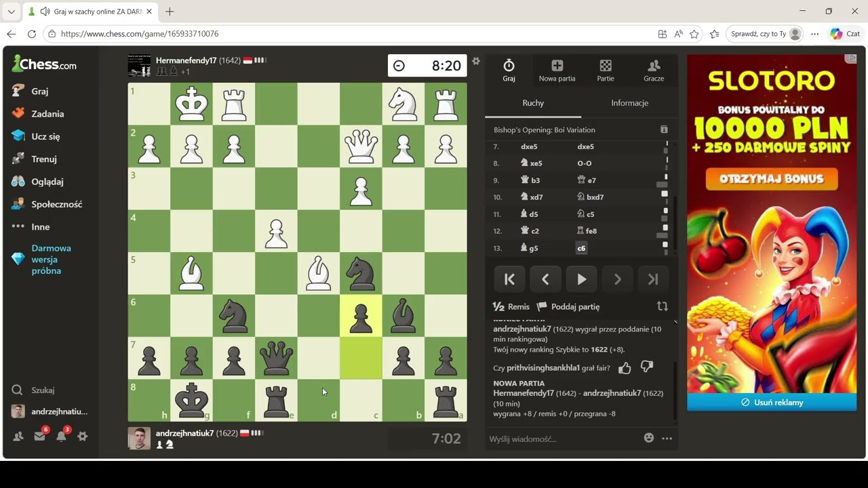Jump to first move button
The height and width of the screenshot is (488, 868).
tap(509, 279)
